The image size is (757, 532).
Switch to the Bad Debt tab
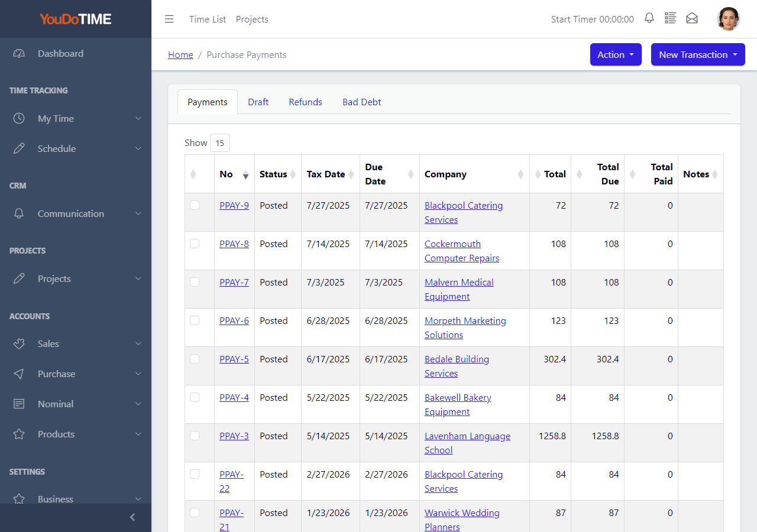click(362, 102)
